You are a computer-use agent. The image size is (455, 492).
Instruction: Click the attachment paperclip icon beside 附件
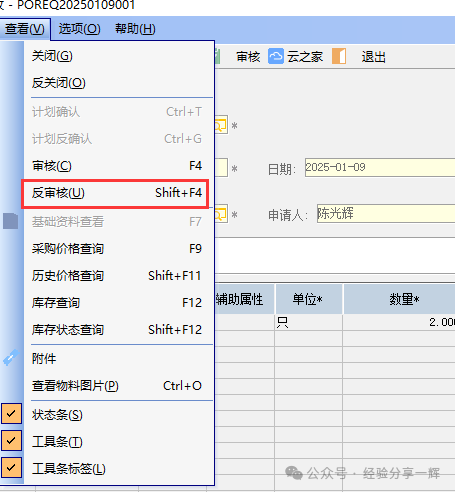click(x=11, y=358)
